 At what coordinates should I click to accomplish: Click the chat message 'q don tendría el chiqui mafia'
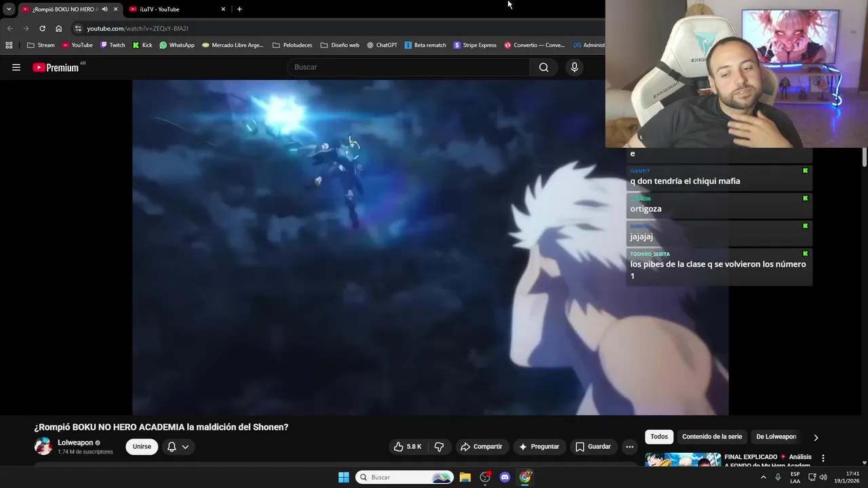tap(685, 181)
